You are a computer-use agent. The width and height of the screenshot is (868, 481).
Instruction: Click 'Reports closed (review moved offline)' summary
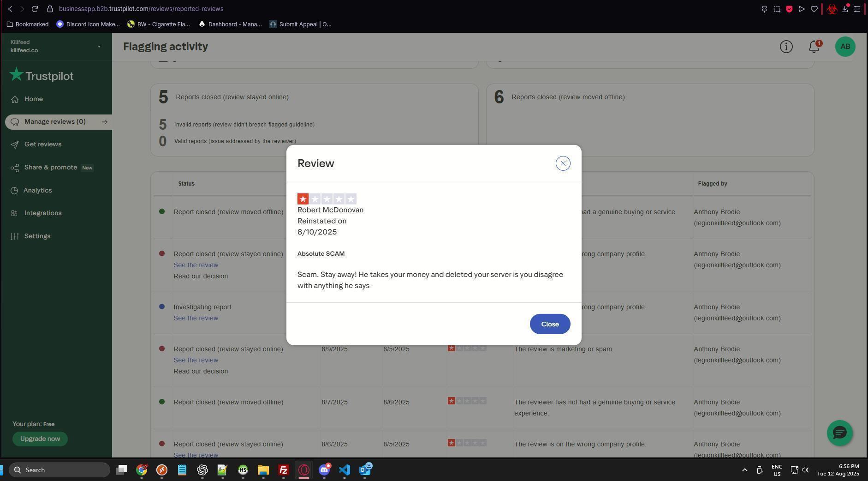click(568, 97)
